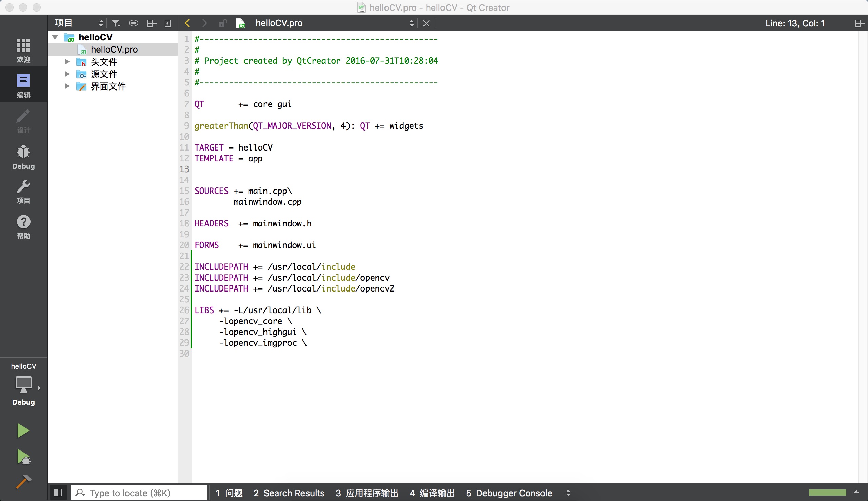The height and width of the screenshot is (501, 868).
Task: Click on the 'TARGET = helloCV' line
Action: coord(233,147)
